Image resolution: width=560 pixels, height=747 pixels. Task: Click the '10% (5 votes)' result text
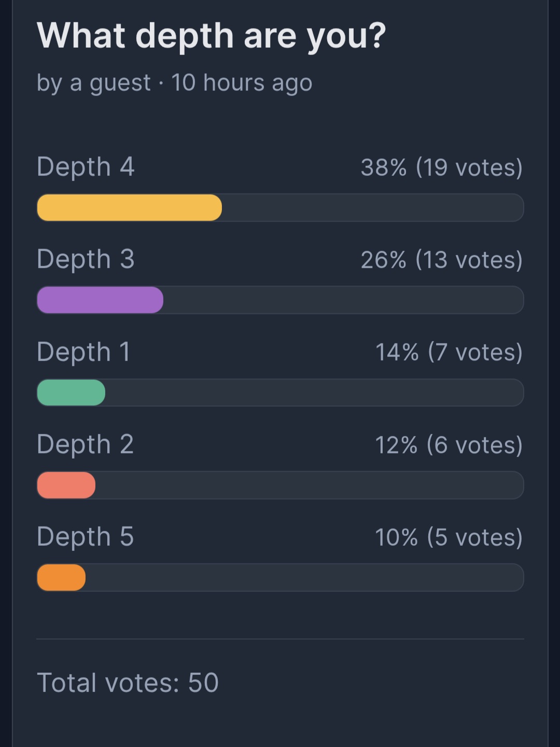point(449,537)
